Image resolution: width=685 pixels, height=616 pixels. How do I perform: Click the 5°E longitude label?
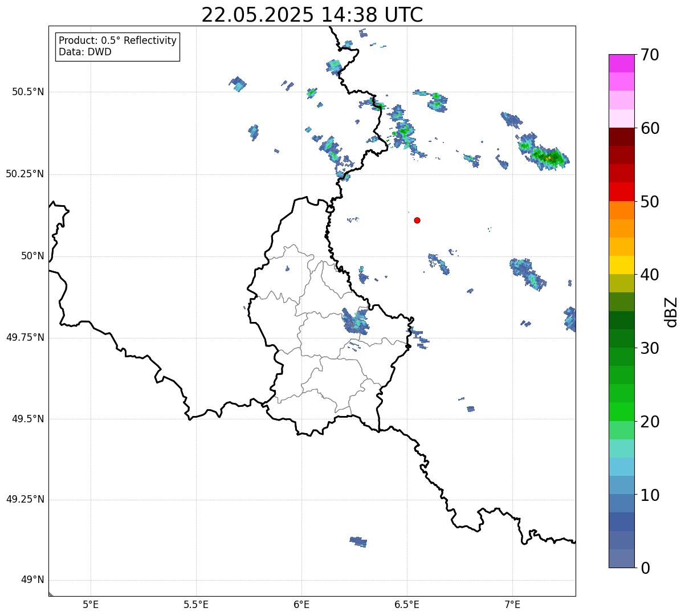(91, 604)
